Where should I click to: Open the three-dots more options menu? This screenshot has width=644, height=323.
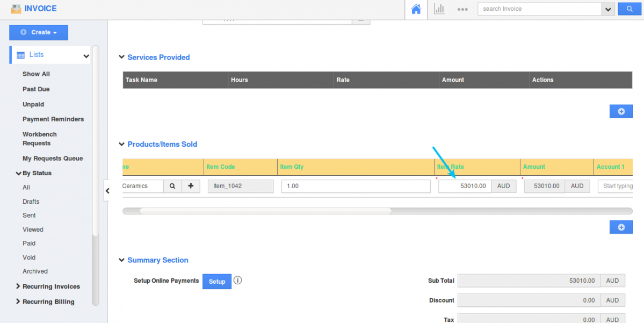462,10
